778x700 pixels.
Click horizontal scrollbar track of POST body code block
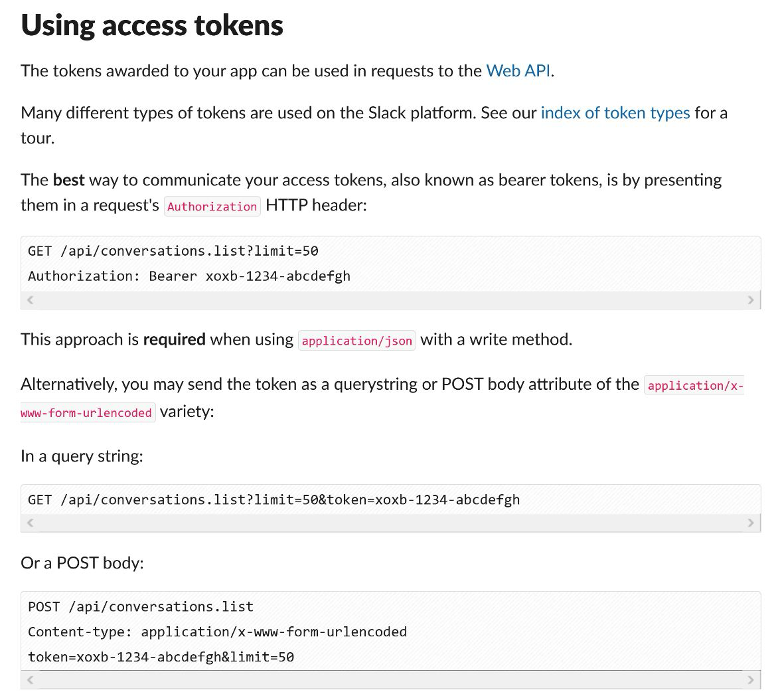point(390,680)
